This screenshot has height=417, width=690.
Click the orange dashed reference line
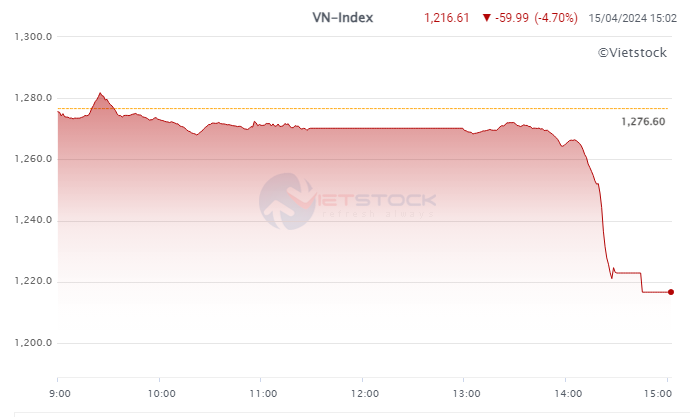(x=363, y=108)
